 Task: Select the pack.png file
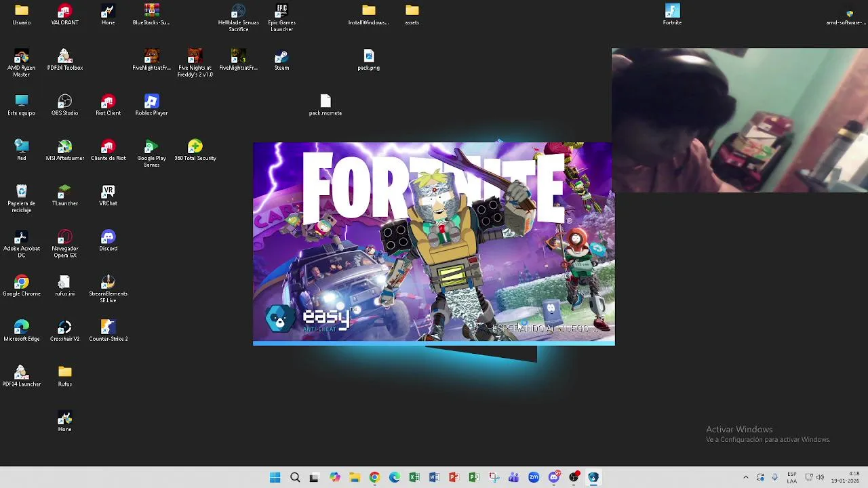[x=368, y=60]
